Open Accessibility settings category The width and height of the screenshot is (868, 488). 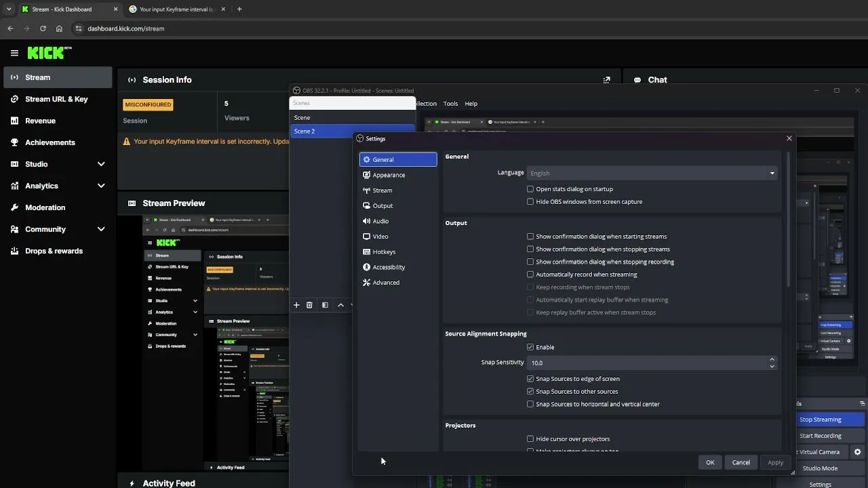coord(398,267)
